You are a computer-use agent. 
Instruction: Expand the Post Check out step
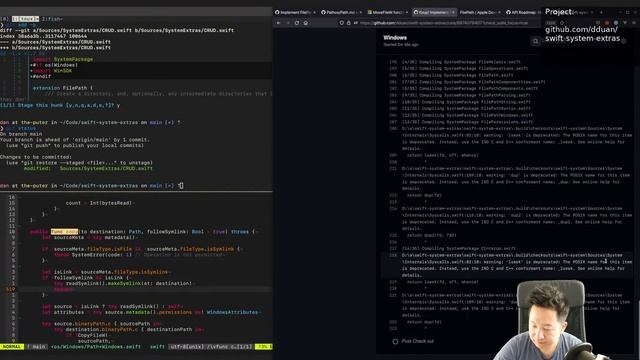click(417, 341)
